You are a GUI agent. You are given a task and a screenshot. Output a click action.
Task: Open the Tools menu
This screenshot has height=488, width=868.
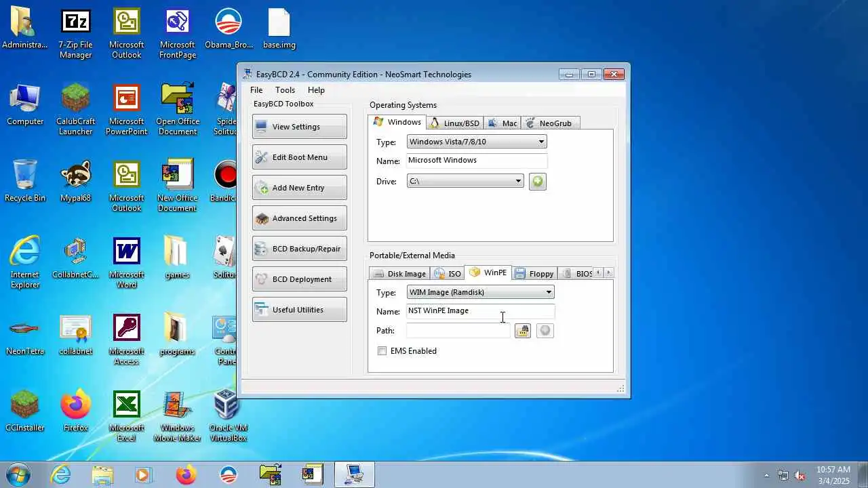(285, 90)
